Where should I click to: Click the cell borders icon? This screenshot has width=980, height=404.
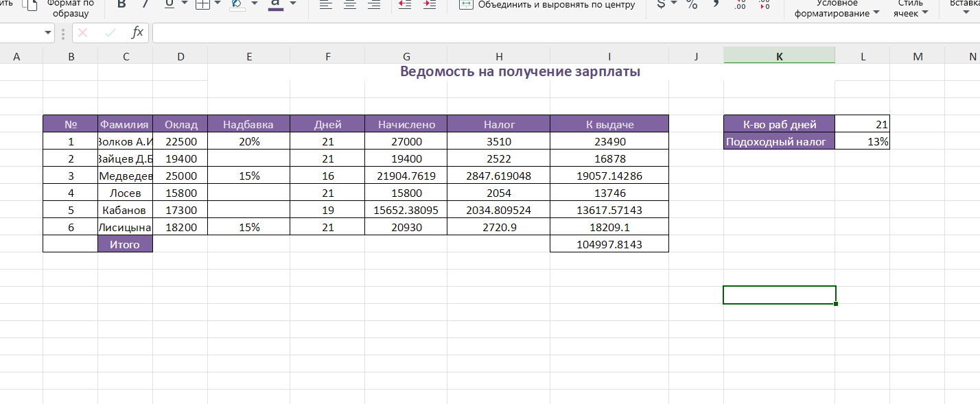(x=202, y=5)
